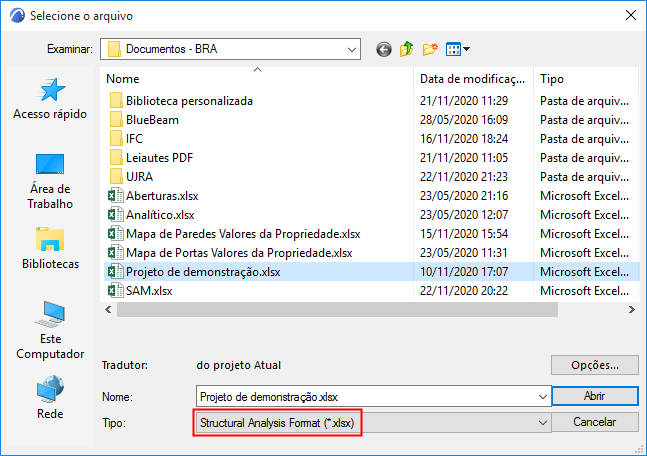The height and width of the screenshot is (456, 647).
Task: Select the Analítico.xlsx Excel icon
Action: (x=116, y=215)
